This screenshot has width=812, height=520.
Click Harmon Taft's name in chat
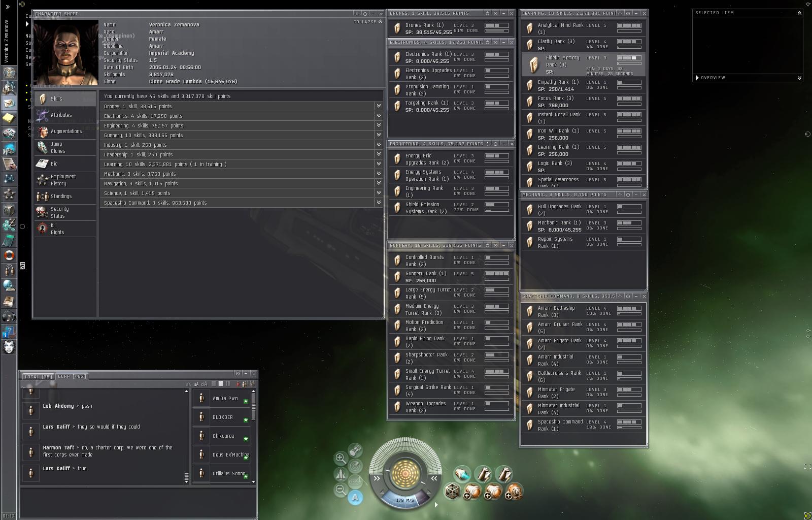click(58, 448)
